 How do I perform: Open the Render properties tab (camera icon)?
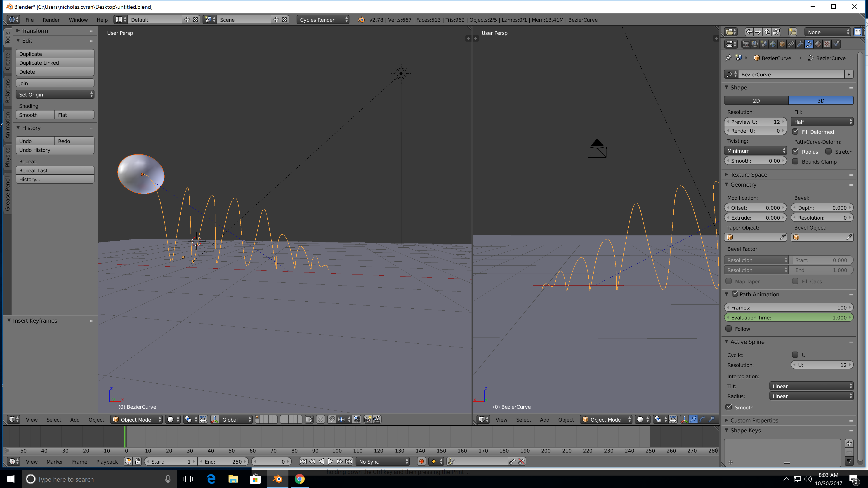746,44
